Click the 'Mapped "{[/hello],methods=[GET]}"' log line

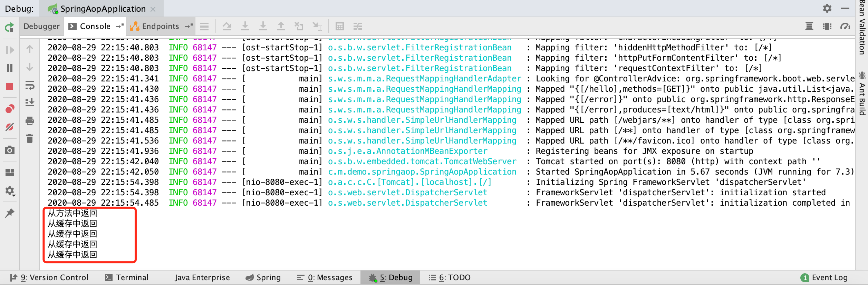point(451,89)
